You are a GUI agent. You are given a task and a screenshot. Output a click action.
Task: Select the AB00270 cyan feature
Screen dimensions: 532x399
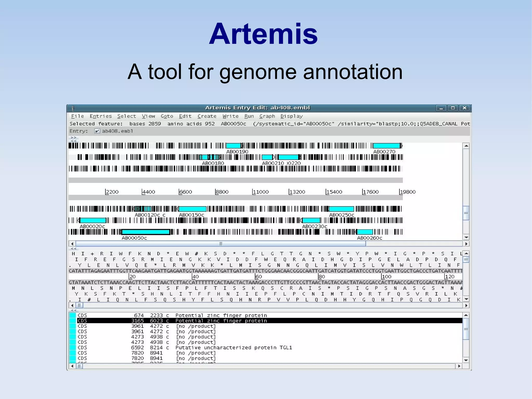(386, 146)
